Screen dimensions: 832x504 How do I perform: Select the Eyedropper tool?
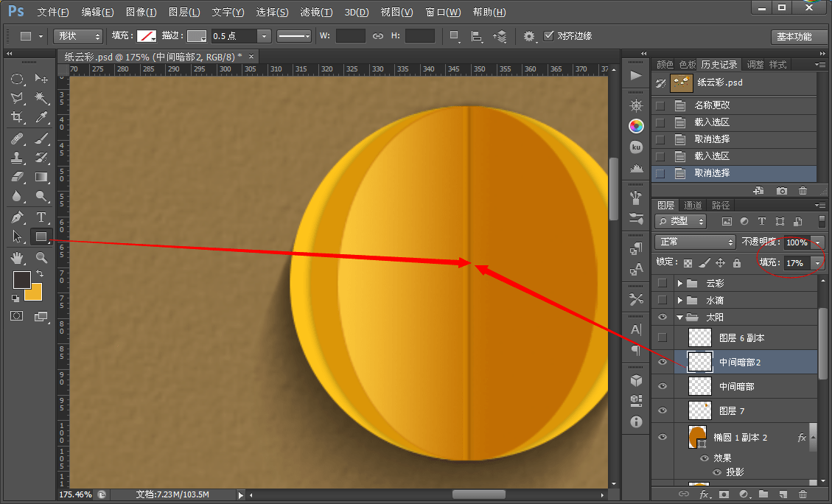[41, 117]
